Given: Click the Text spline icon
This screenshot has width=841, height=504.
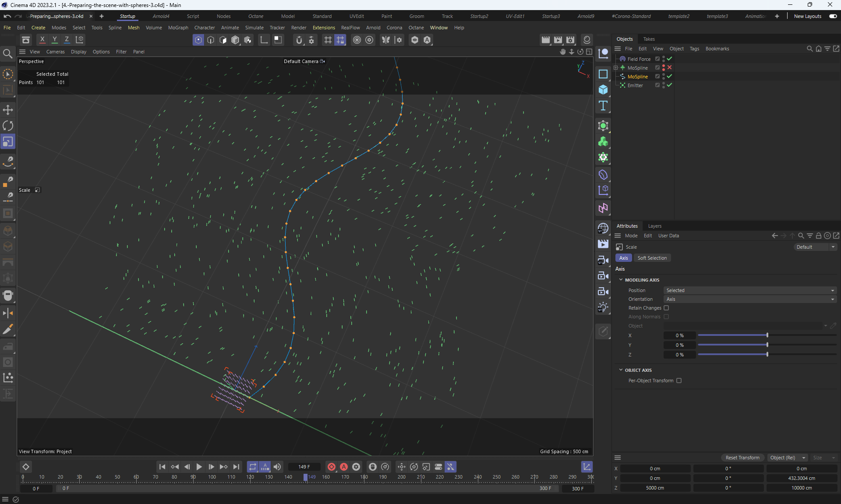Looking at the screenshot, I should [x=603, y=106].
